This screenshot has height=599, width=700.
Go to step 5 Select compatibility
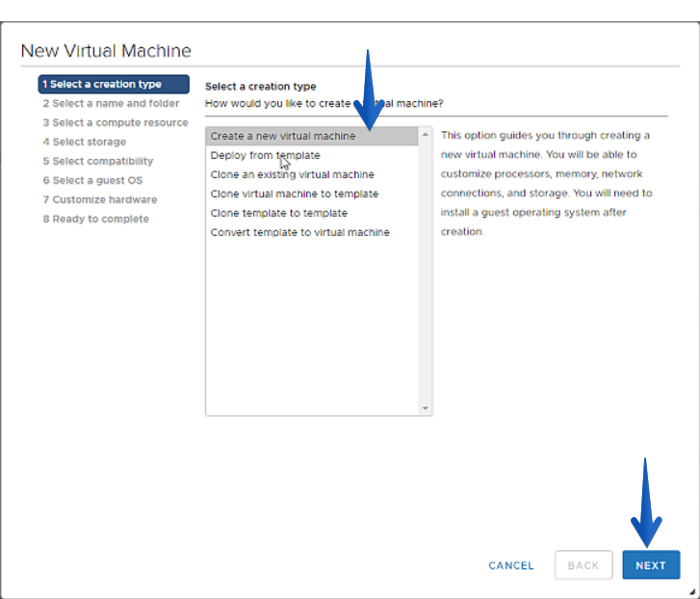pos(98,161)
